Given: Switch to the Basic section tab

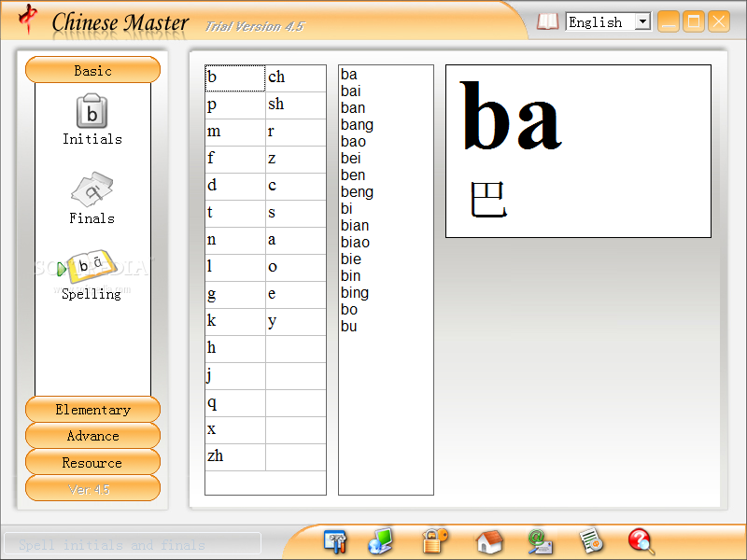Looking at the screenshot, I should tap(92, 70).
